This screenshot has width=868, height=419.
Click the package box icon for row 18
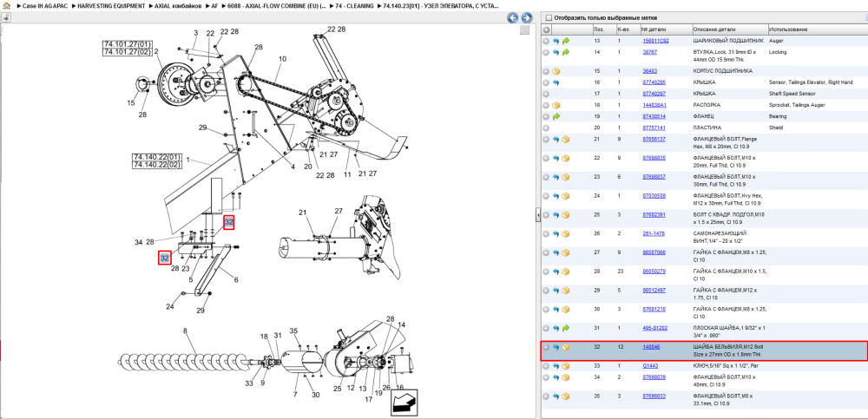pos(556,105)
